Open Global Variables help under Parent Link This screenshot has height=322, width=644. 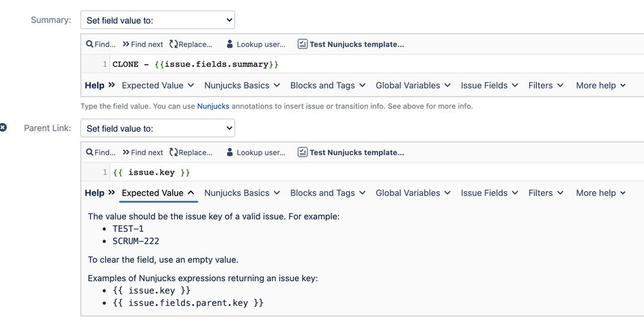(413, 193)
